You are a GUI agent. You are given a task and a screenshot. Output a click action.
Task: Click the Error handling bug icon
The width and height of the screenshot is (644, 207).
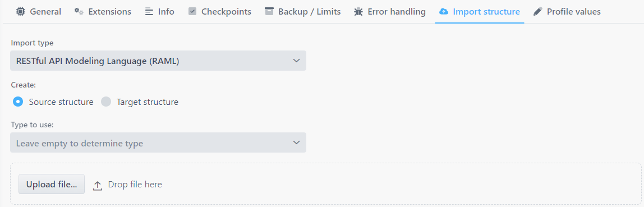pos(358,12)
